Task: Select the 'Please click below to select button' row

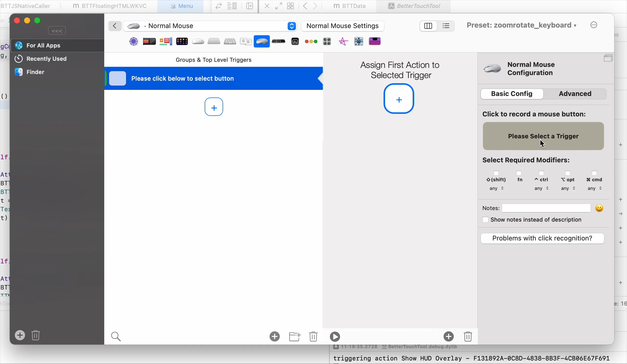Action: point(214,79)
